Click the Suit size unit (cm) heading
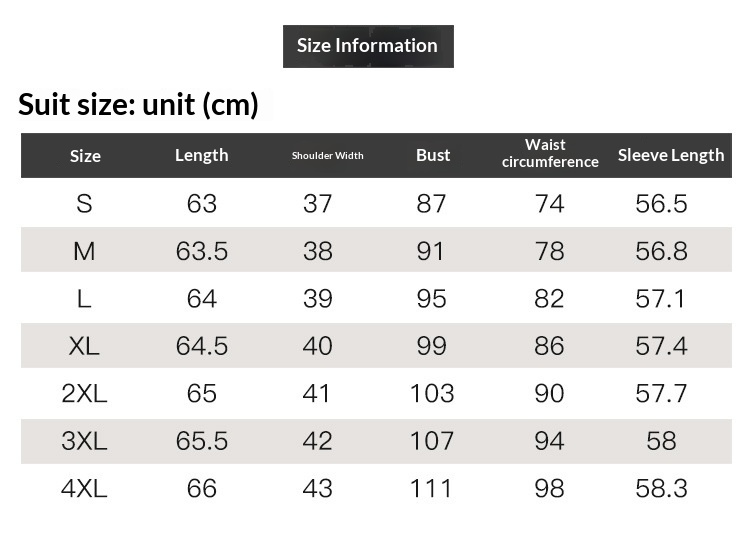 (x=139, y=104)
